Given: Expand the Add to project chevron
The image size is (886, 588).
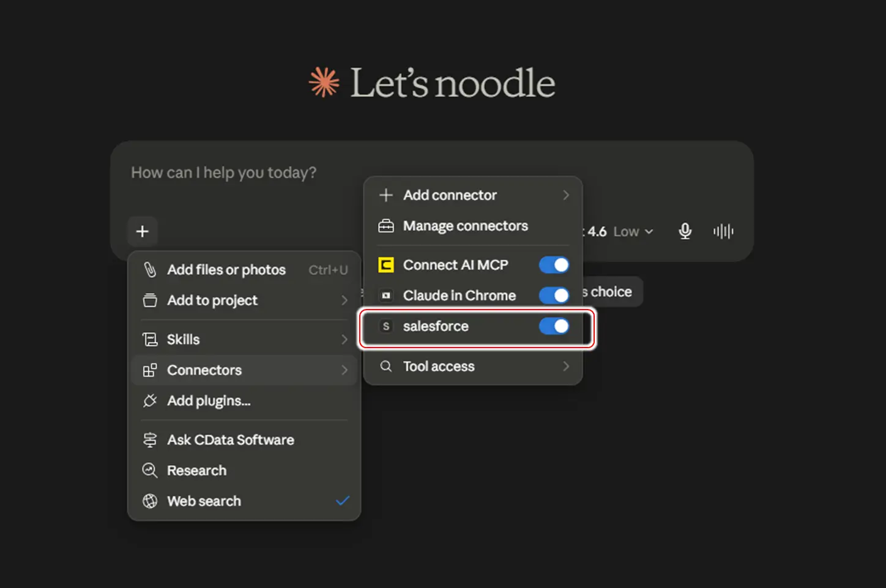Looking at the screenshot, I should click(344, 300).
